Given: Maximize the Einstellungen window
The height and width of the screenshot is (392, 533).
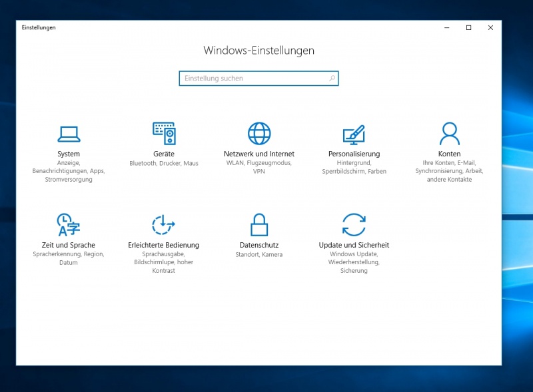Looking at the screenshot, I should click(469, 27).
